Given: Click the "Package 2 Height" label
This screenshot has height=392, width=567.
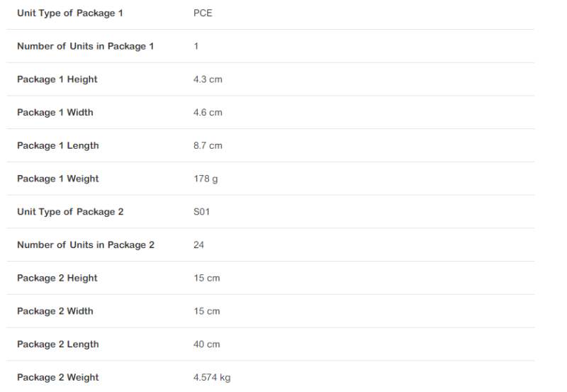Looking at the screenshot, I should point(57,278).
